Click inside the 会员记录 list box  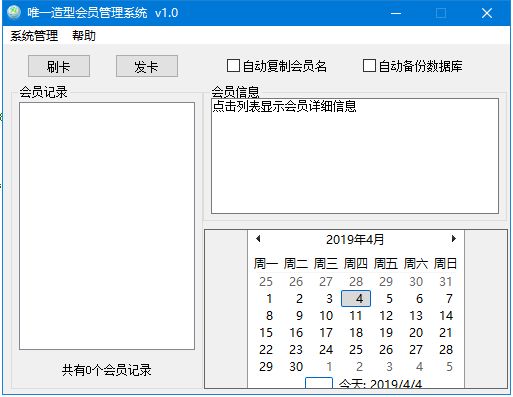click(107, 226)
